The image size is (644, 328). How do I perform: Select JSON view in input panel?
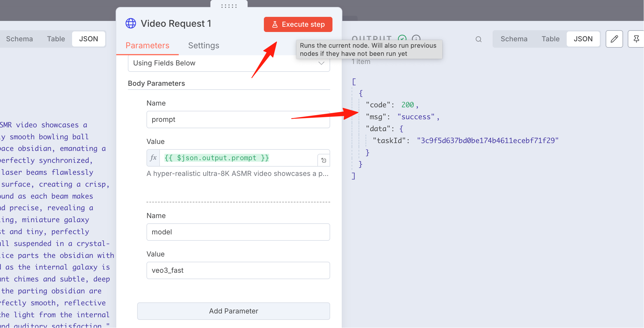click(89, 39)
